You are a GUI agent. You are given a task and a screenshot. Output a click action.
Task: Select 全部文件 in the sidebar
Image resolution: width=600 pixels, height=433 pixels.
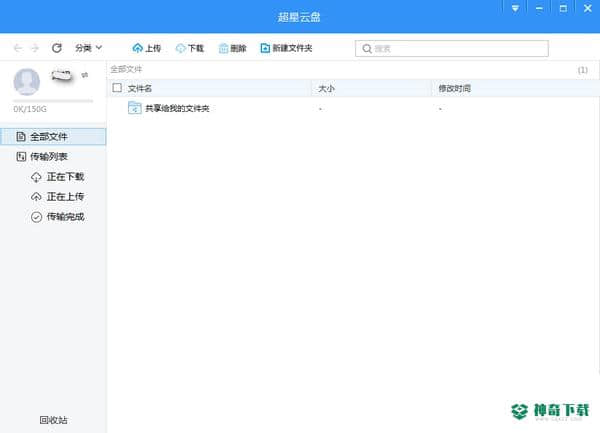tap(53, 137)
